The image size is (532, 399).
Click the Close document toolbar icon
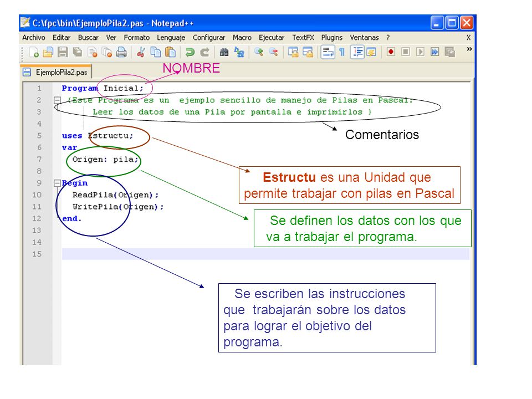point(93,52)
